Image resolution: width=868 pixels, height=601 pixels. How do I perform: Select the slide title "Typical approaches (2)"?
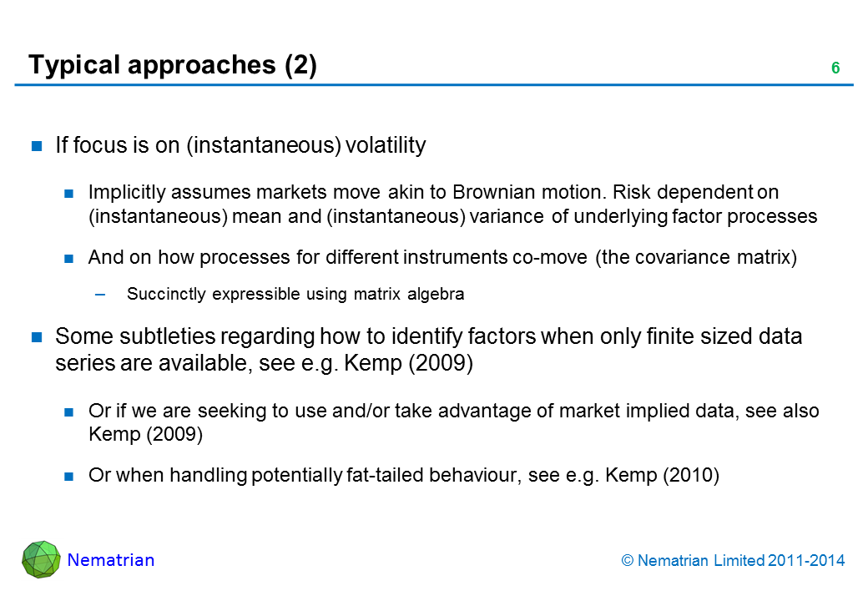[173, 65]
